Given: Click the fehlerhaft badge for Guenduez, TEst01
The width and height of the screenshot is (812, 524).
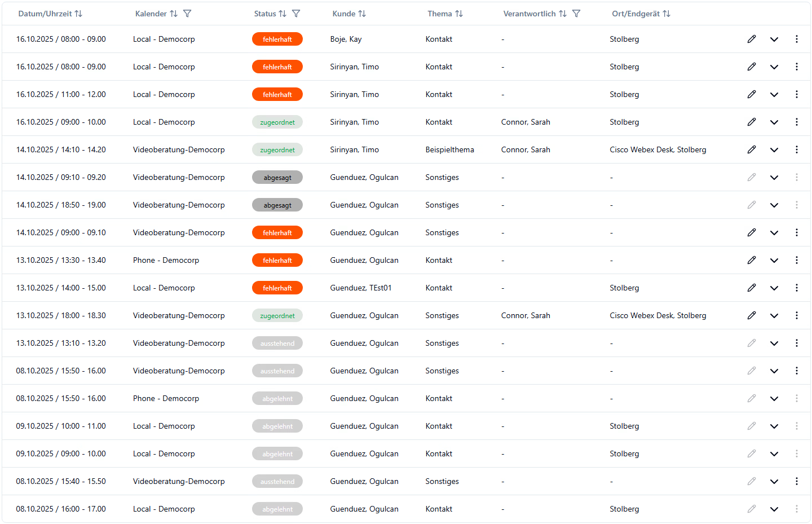Looking at the screenshot, I should [x=277, y=288].
